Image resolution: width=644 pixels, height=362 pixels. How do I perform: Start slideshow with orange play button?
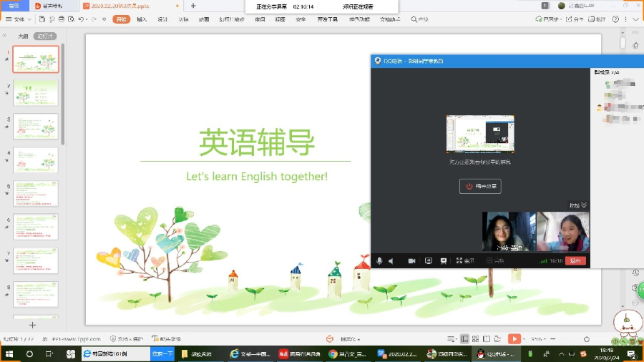point(514,338)
